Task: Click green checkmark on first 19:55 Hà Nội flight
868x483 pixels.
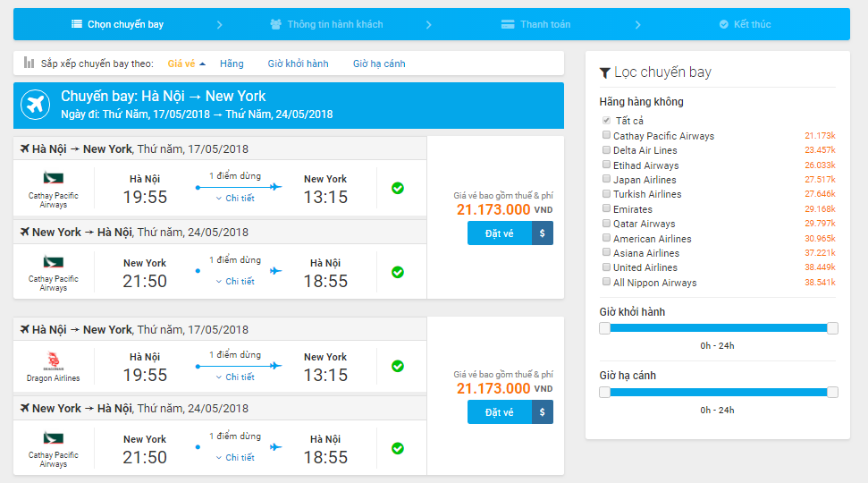Action: (398, 189)
